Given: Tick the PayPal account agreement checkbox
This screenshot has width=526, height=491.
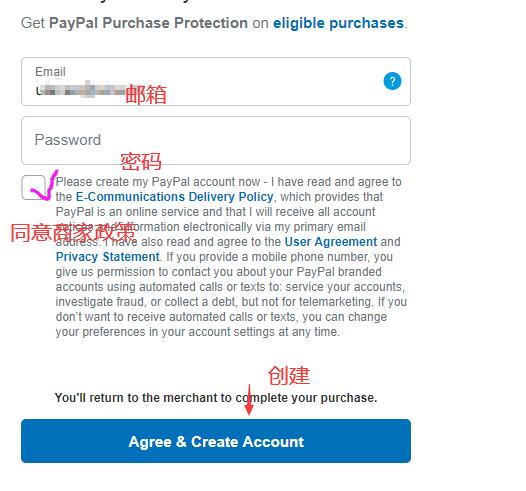Looking at the screenshot, I should pyautogui.click(x=34, y=187).
